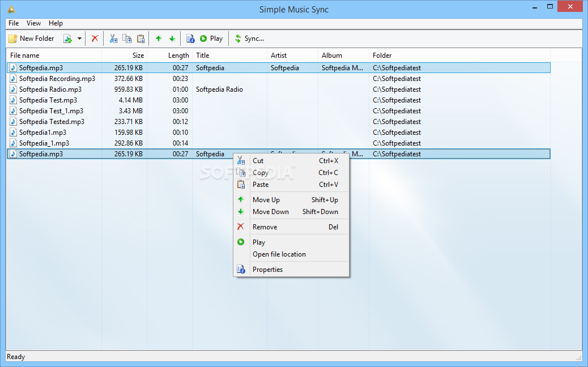588x367 pixels.
Task: Click the Play toolbar button
Action: coord(211,39)
